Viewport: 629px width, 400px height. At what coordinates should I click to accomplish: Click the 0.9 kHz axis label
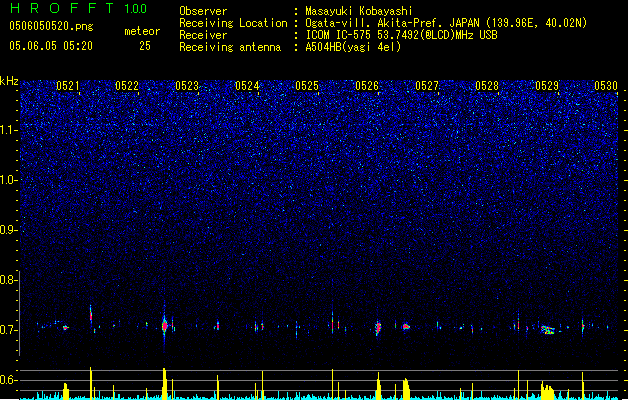pos(8,230)
